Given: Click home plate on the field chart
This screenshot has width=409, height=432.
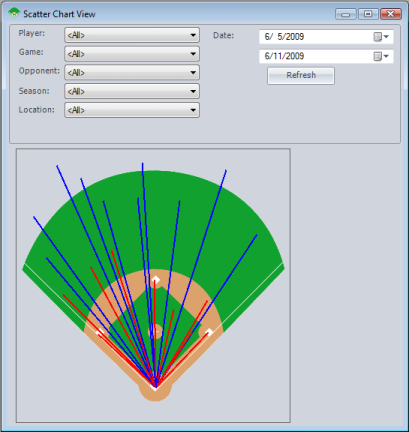Looking at the screenshot, I should coord(155,387).
